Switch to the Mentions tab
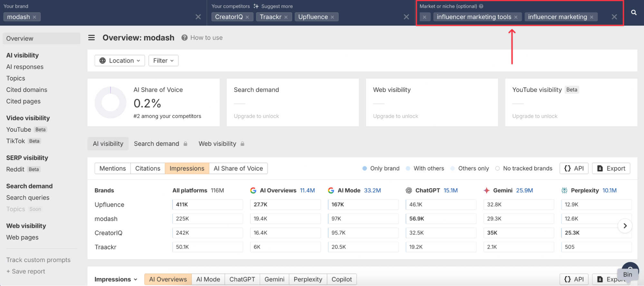This screenshot has height=286, width=644. pos(112,168)
